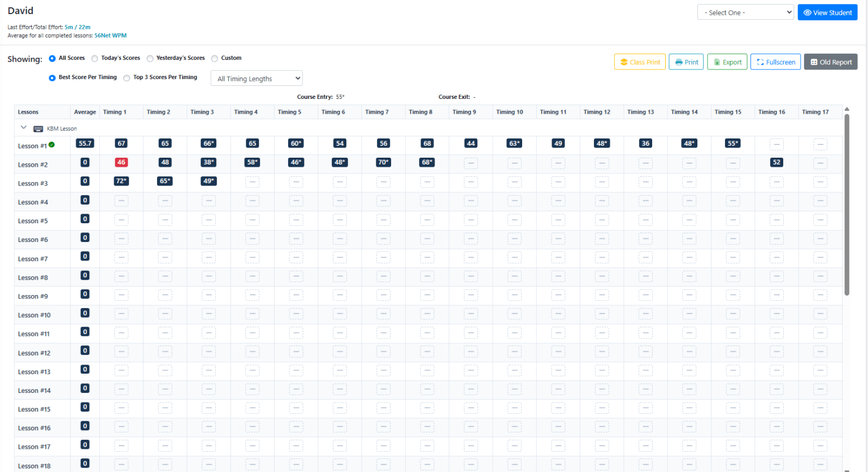Click the red 46 score badge in Lesson #2
This screenshot has width=868, height=472.
pos(121,162)
